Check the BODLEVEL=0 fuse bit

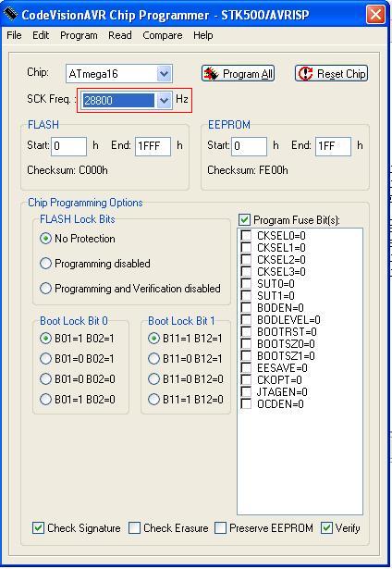[x=246, y=320]
